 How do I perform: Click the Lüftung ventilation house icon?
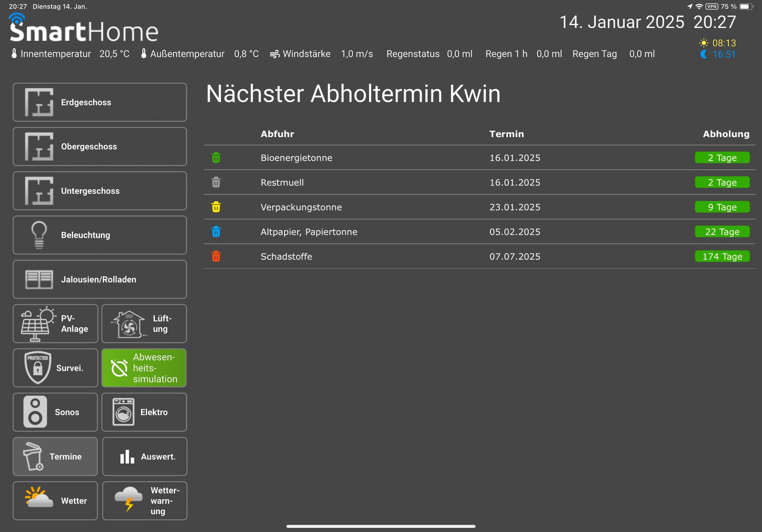point(129,324)
